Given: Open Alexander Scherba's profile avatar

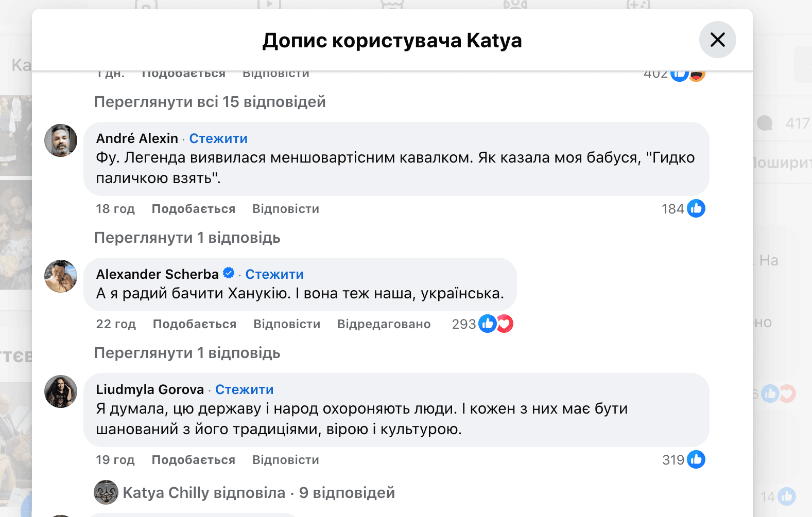Looking at the screenshot, I should [x=61, y=276].
